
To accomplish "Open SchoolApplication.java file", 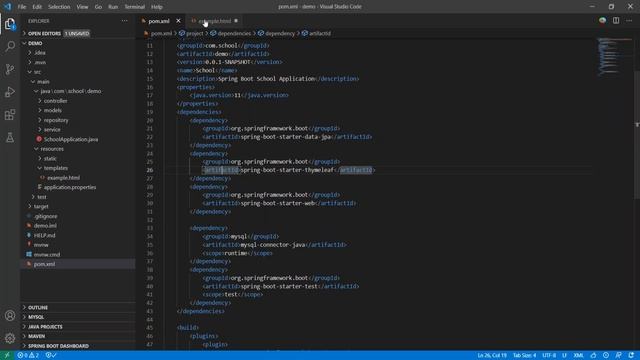I will tap(78, 139).
